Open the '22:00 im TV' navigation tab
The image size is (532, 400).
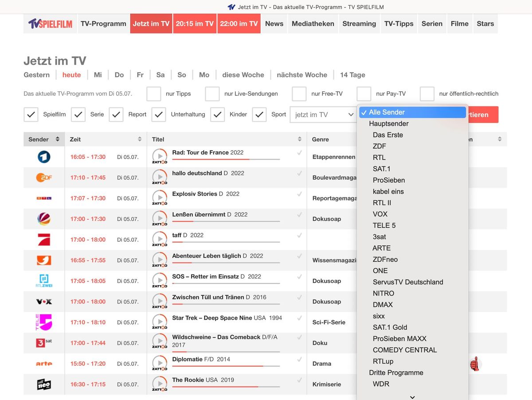[x=239, y=24]
